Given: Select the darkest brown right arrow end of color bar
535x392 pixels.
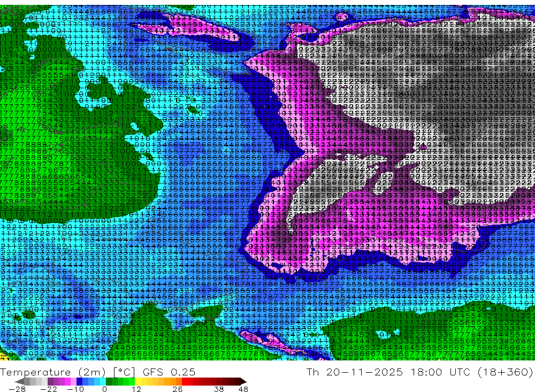Looking at the screenshot, I should pos(242,381).
